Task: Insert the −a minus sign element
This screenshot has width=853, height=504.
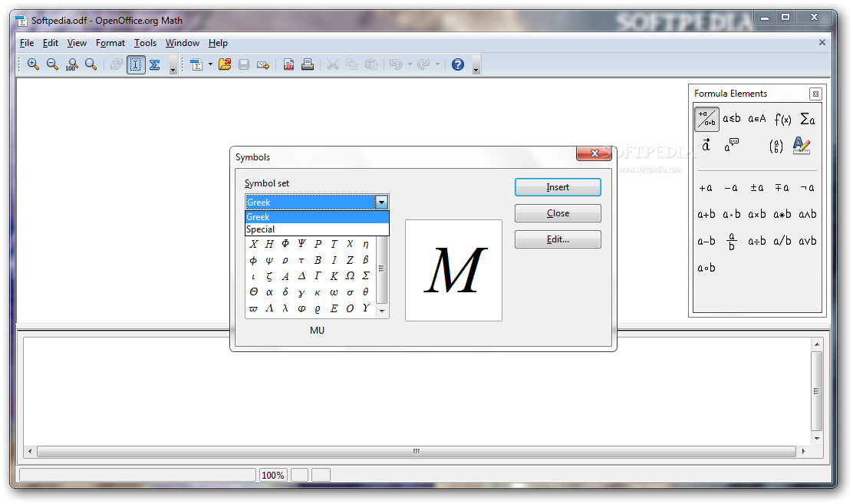Action: click(x=731, y=188)
